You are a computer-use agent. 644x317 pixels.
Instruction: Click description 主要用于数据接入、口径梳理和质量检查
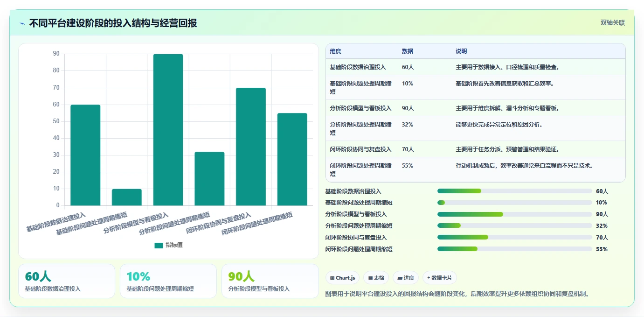pos(507,67)
